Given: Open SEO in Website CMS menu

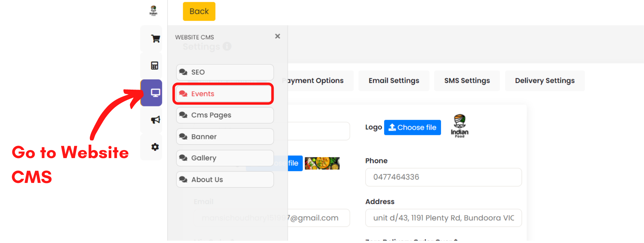Looking at the screenshot, I should pos(225,72).
